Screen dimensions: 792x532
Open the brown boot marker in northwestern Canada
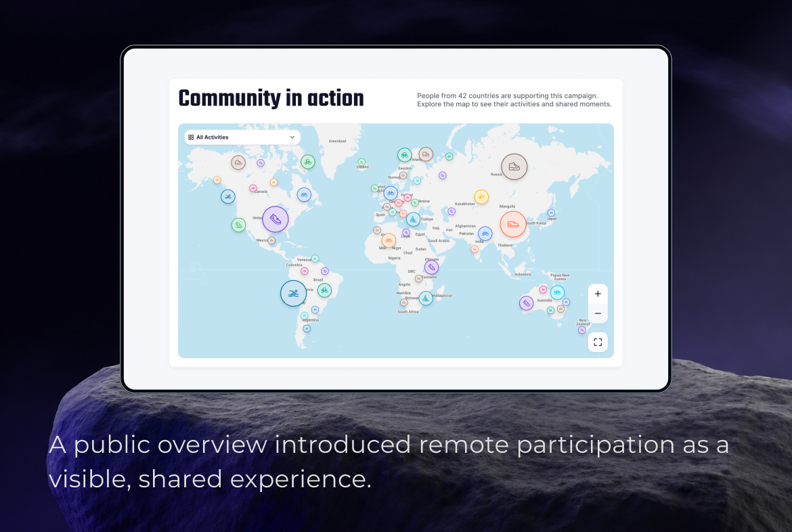pyautogui.click(x=238, y=162)
